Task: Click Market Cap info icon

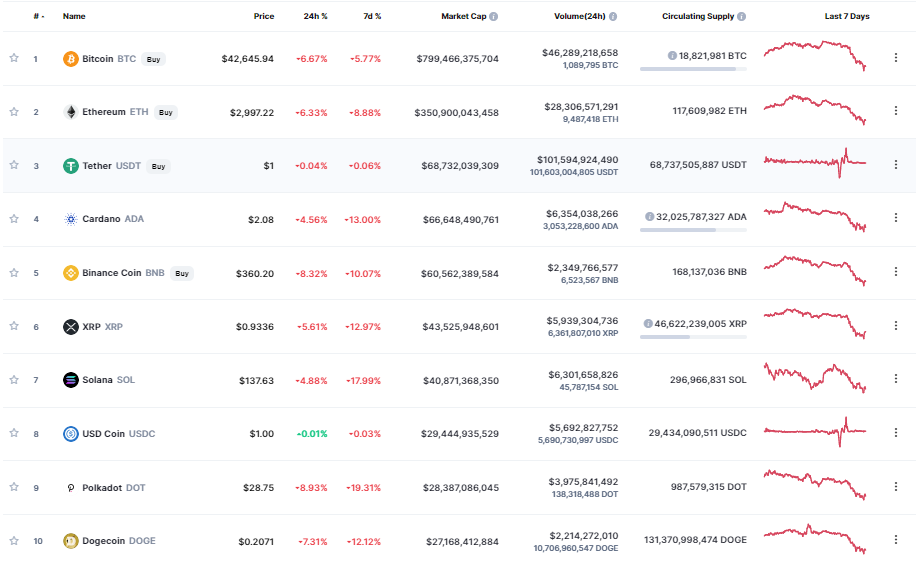Action: 494,16
